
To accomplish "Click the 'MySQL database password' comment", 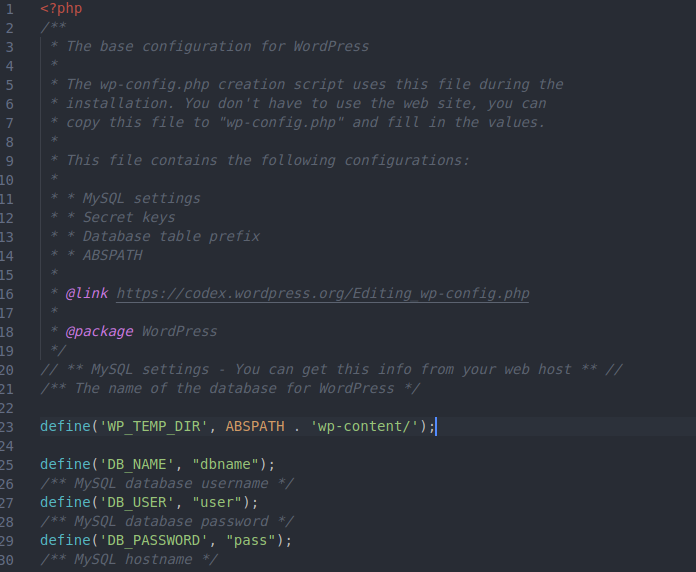I will point(167,522).
